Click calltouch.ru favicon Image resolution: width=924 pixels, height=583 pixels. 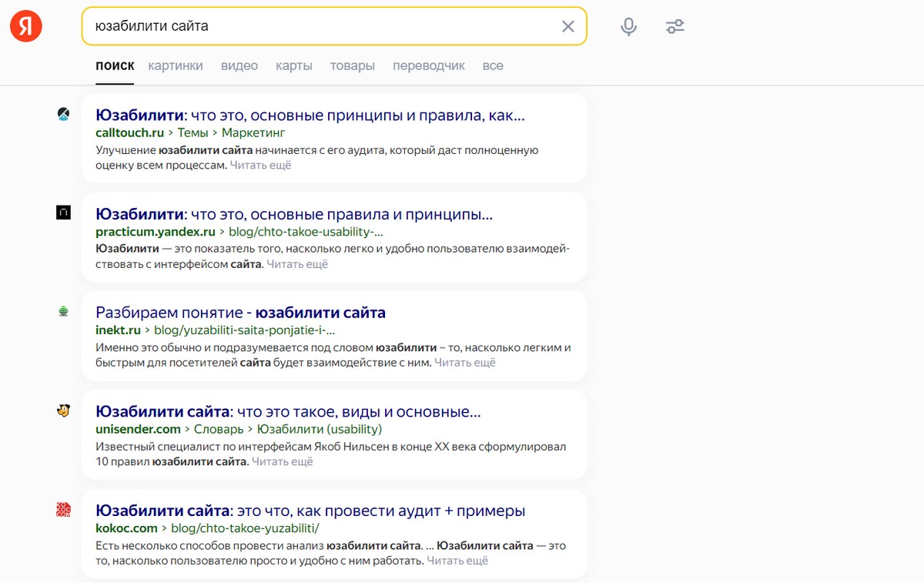[x=63, y=115]
